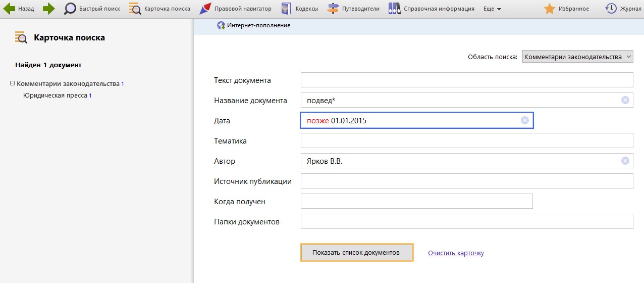This screenshot has width=644, height=283.
Task: Open the Кодексы section
Action: [x=299, y=9]
